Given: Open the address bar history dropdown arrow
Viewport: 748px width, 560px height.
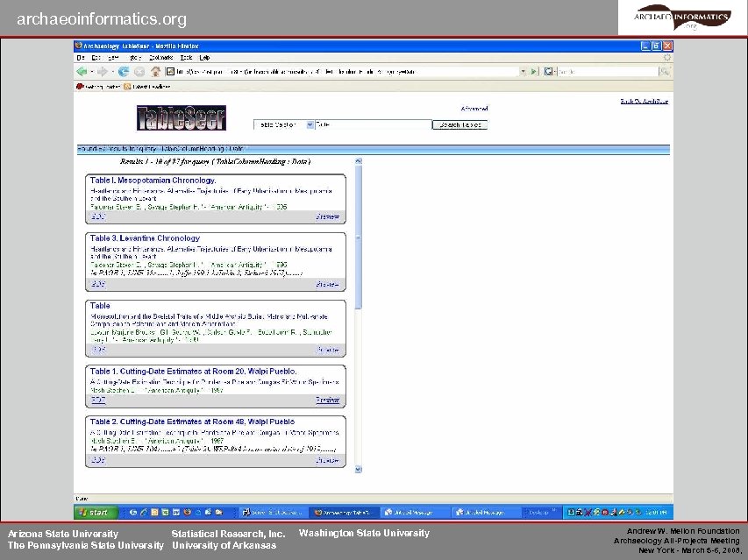Looking at the screenshot, I should 523,72.
